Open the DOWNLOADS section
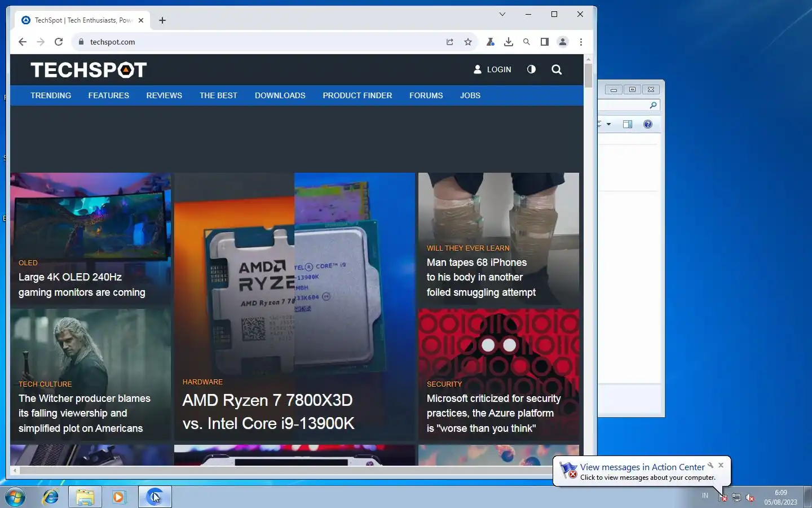This screenshot has height=508, width=812. (x=280, y=95)
